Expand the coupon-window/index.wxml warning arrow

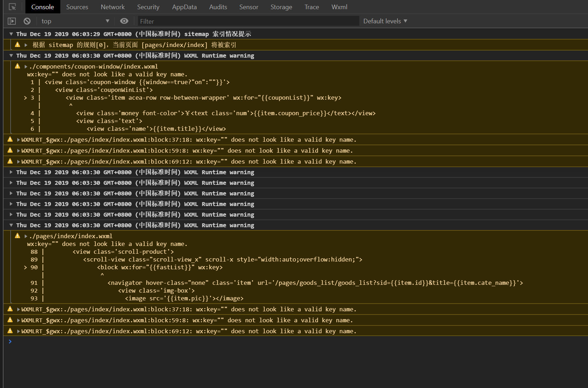(x=26, y=66)
